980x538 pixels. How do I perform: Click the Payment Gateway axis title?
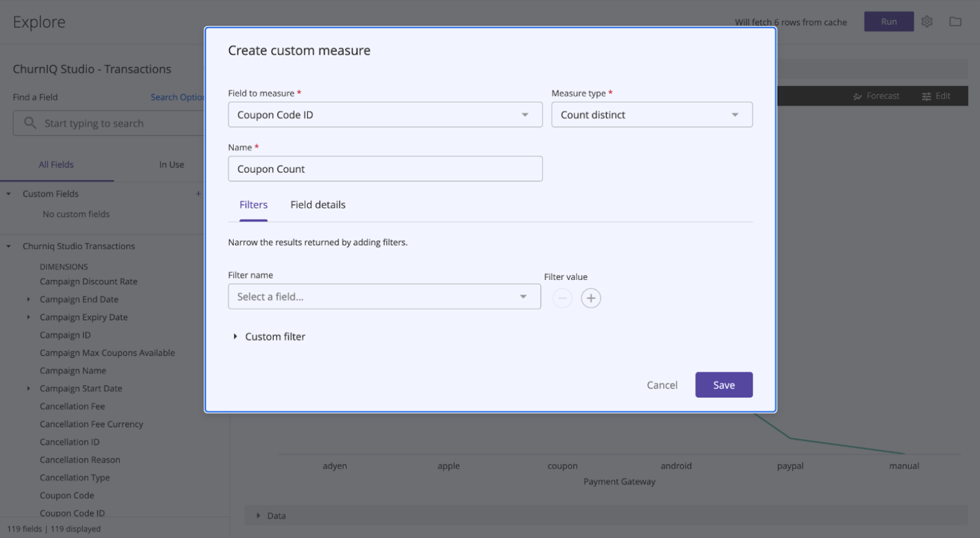coord(619,481)
